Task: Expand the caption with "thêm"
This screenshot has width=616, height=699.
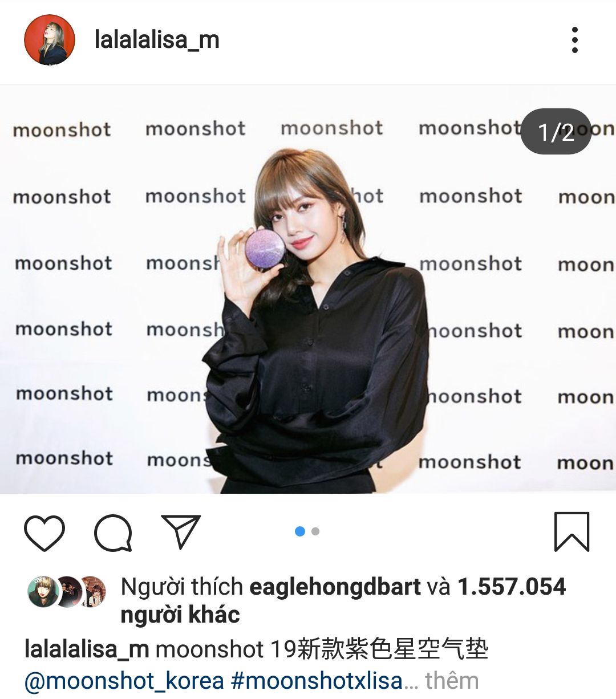Action: point(452,681)
